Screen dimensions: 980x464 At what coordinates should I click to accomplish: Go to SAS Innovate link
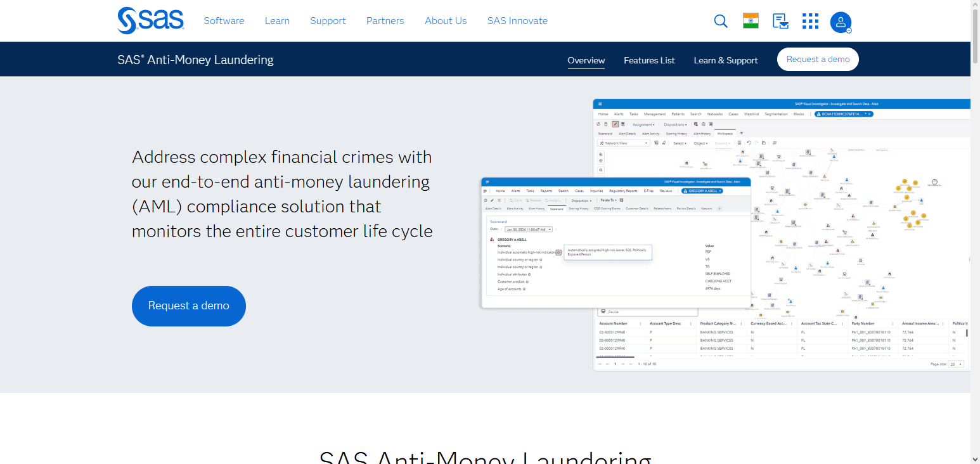[517, 21]
